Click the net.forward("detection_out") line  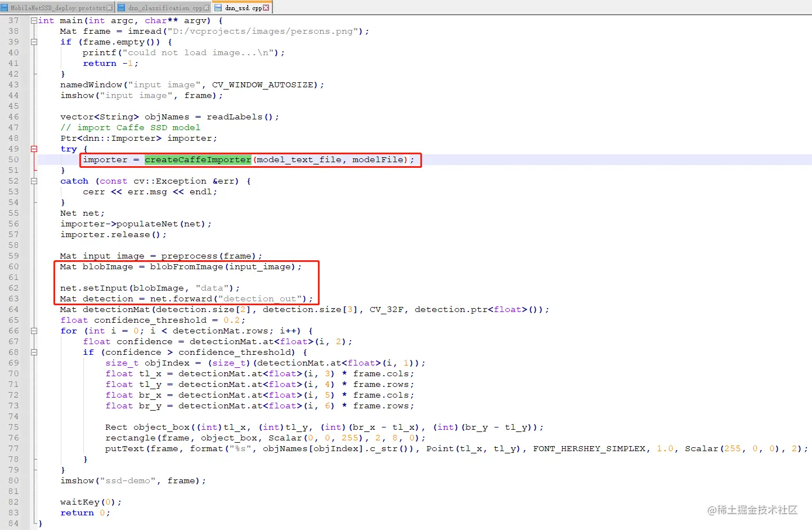click(187, 299)
